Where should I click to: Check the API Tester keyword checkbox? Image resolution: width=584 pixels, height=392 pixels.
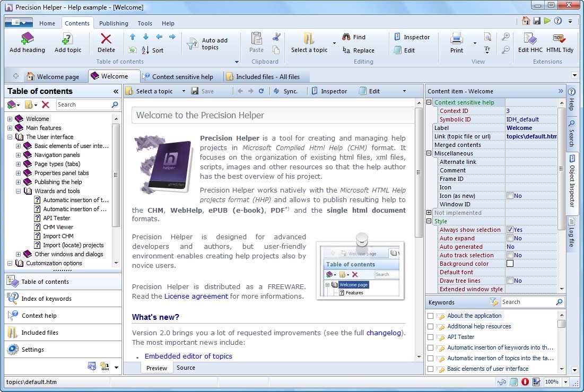[x=430, y=337]
